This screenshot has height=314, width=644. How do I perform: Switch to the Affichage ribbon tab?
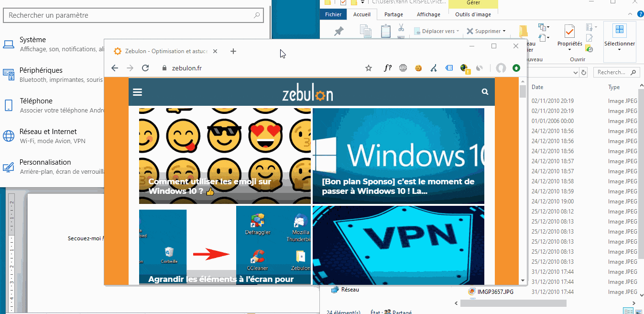(428, 15)
